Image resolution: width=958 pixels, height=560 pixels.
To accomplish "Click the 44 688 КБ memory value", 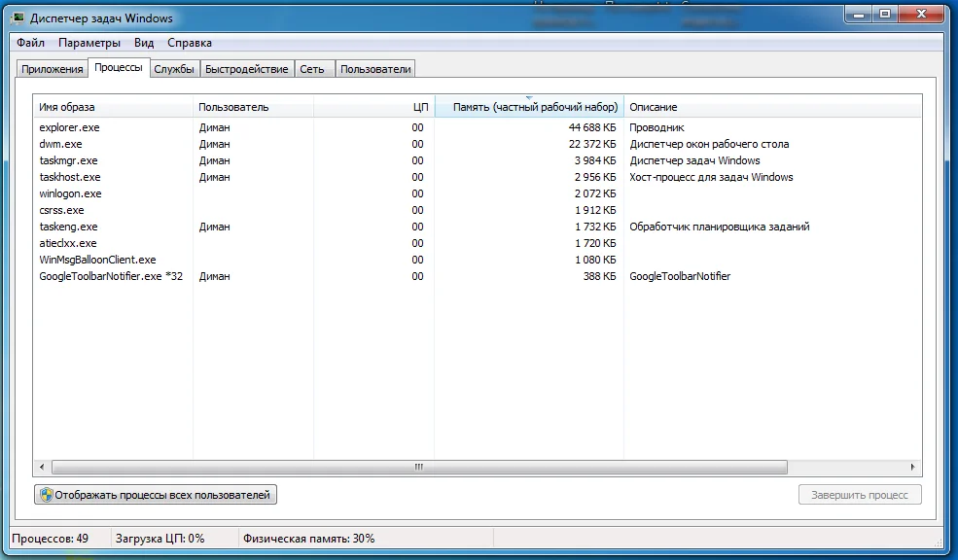I will pyautogui.click(x=592, y=127).
